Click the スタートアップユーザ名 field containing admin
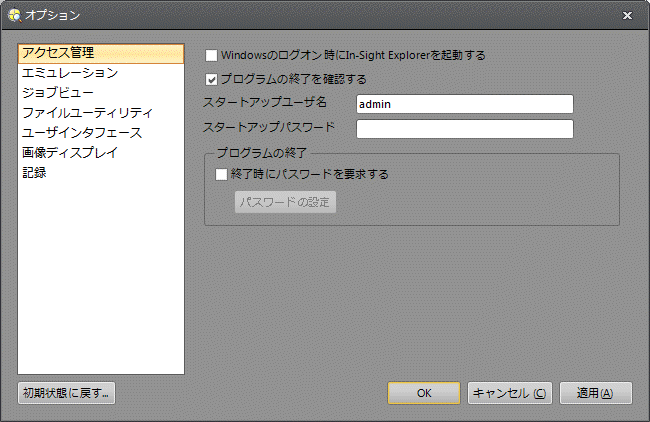This screenshot has height=422, width=650. pos(464,104)
